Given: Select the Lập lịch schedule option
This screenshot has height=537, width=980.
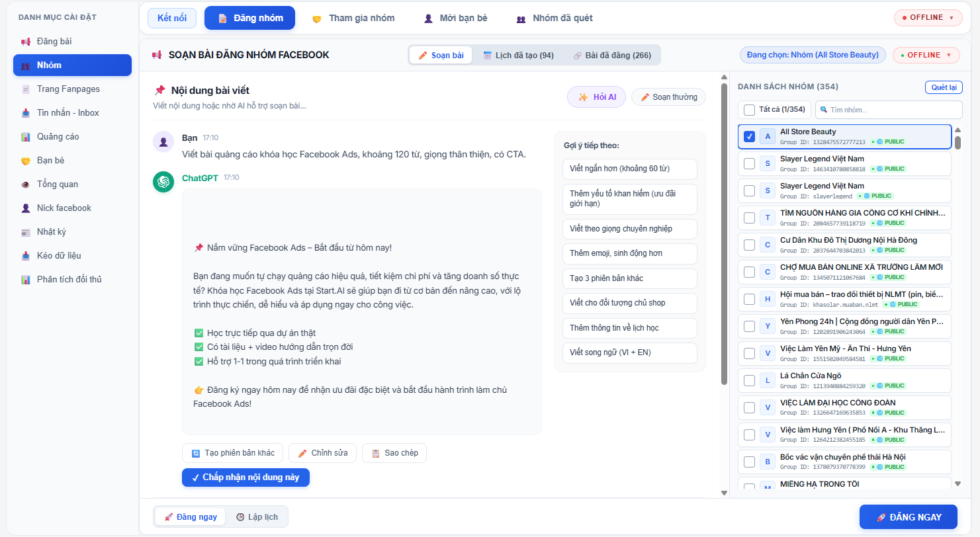Looking at the screenshot, I should (x=257, y=517).
